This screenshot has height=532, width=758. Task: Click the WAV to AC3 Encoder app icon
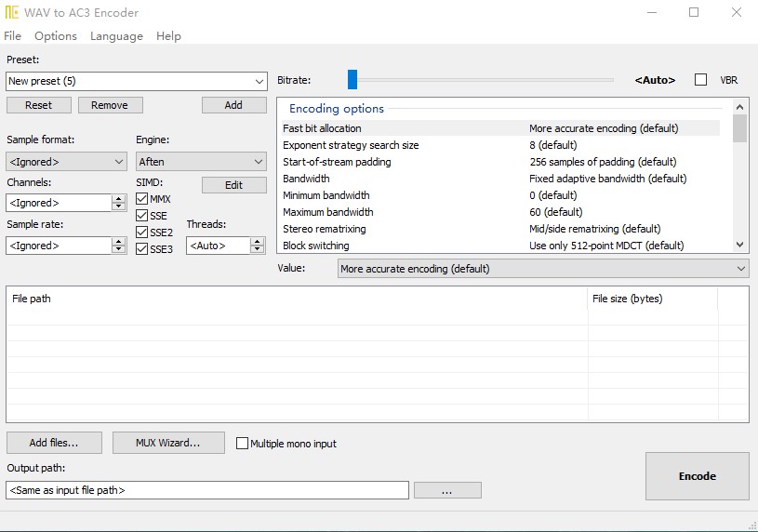point(11,12)
